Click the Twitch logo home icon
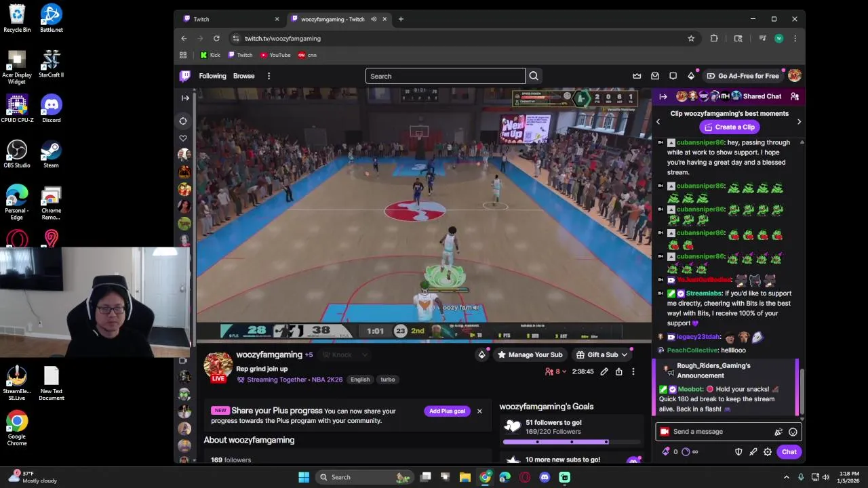 click(x=184, y=76)
